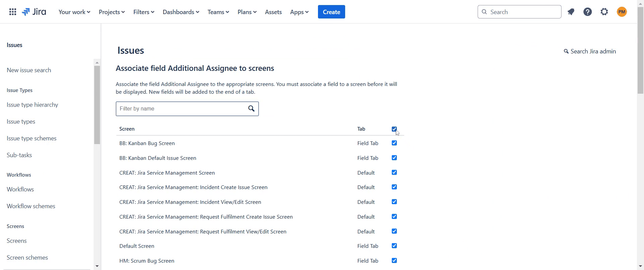
Task: Uncheck BB: Kanban Bug Screen checkbox
Action: coord(394,143)
